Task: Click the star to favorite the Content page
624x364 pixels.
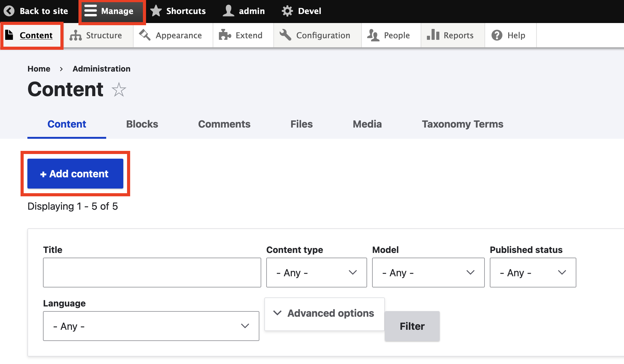Action: pyautogui.click(x=119, y=90)
